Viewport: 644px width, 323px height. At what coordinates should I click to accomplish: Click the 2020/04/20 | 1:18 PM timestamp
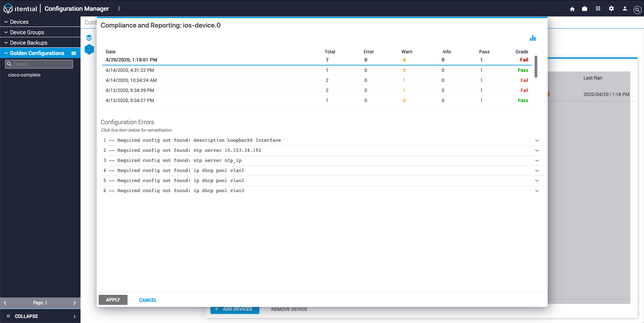606,94
